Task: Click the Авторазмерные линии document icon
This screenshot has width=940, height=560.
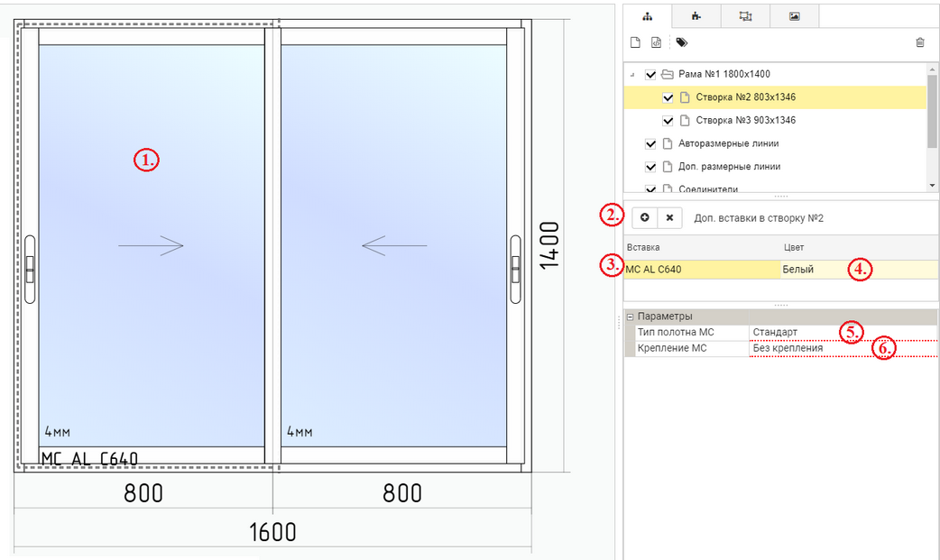Action: (668, 144)
